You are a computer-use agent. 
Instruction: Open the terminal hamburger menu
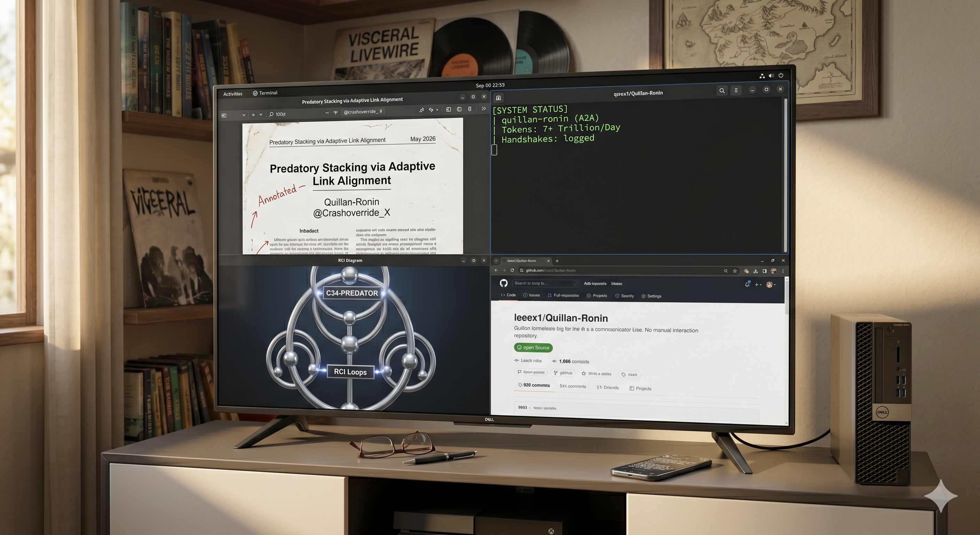[x=736, y=90]
